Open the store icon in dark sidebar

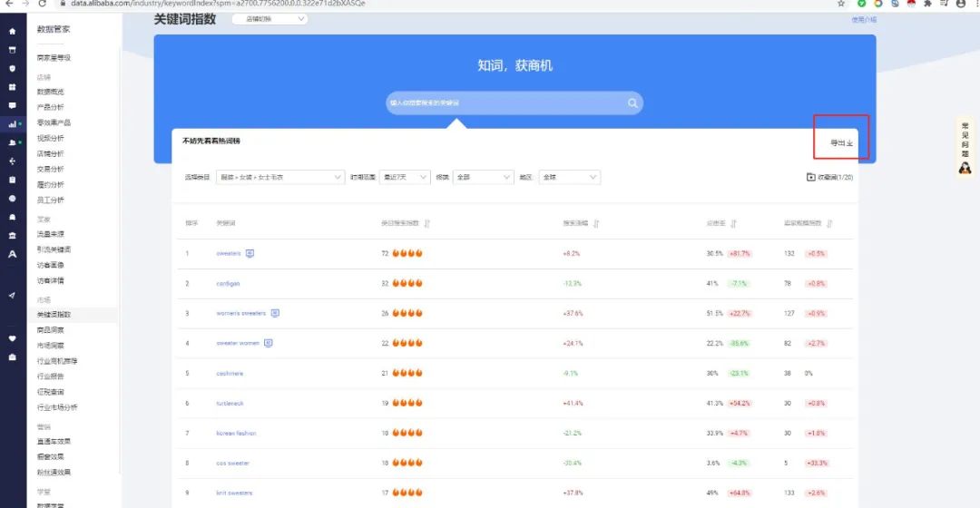(12, 50)
